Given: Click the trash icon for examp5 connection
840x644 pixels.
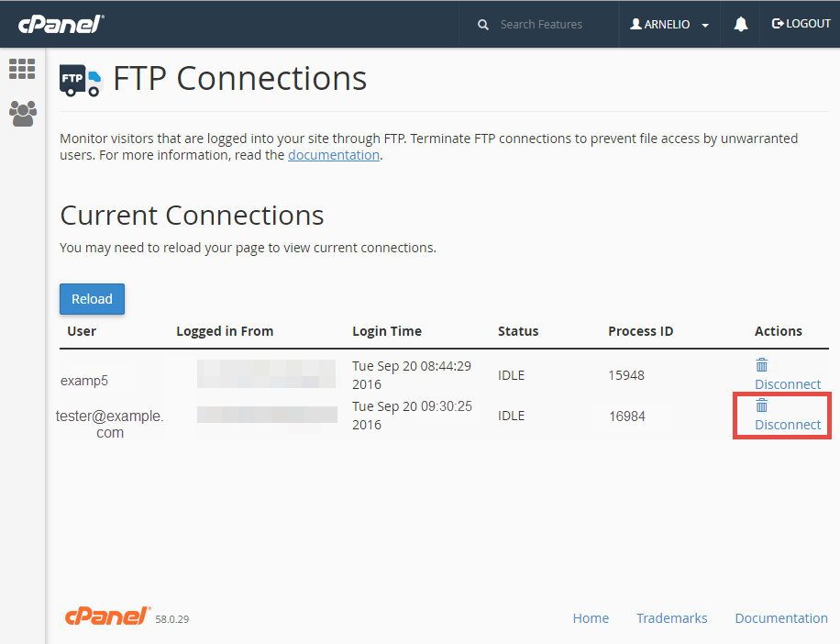Looking at the screenshot, I should coord(761,365).
